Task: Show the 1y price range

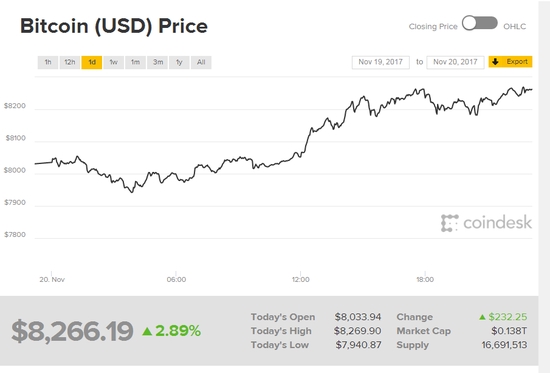Action: 179,62
